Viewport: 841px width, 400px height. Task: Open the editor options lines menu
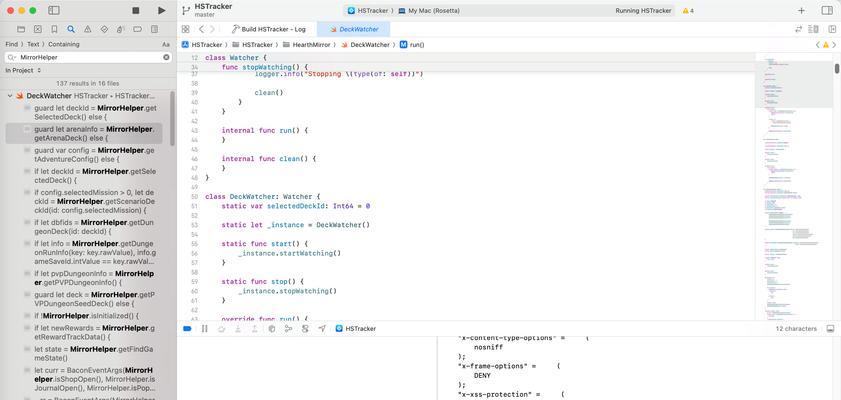coord(814,29)
